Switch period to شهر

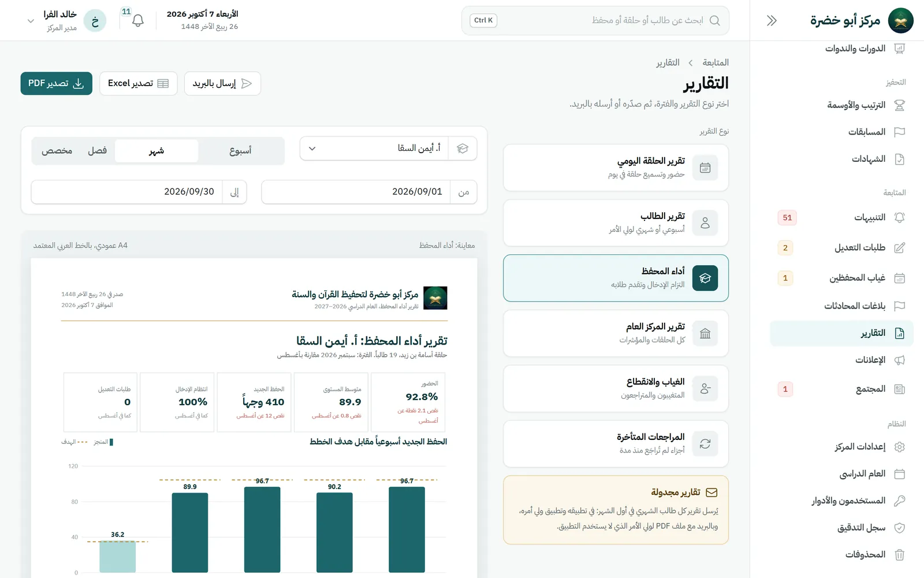(157, 151)
